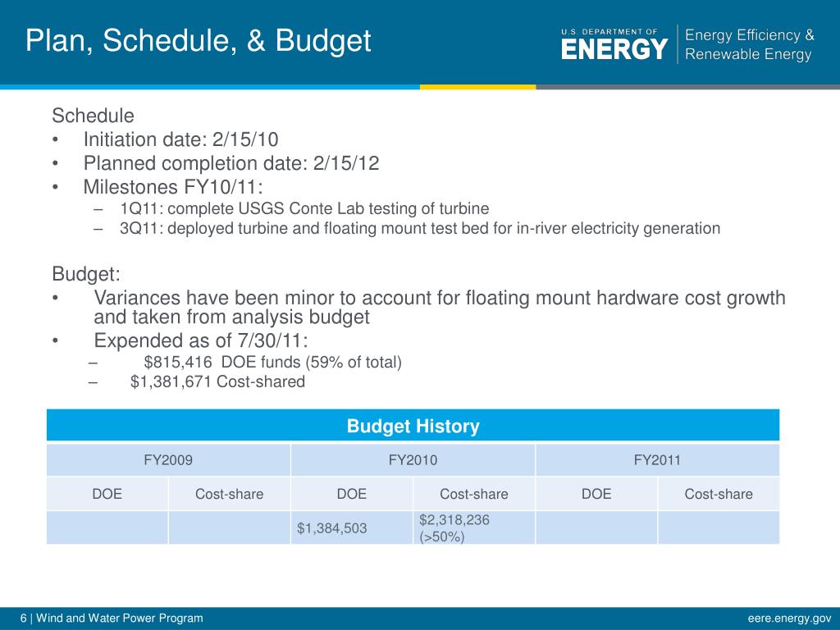Click Cost-share subheader under FY2010
The width and height of the screenshot is (840, 630).
[474, 494]
